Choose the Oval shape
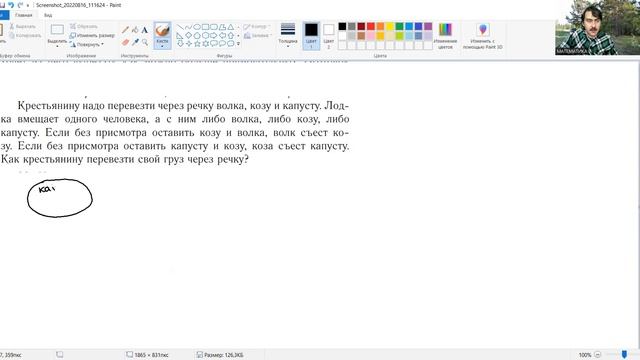640x360 pixels. click(197, 27)
